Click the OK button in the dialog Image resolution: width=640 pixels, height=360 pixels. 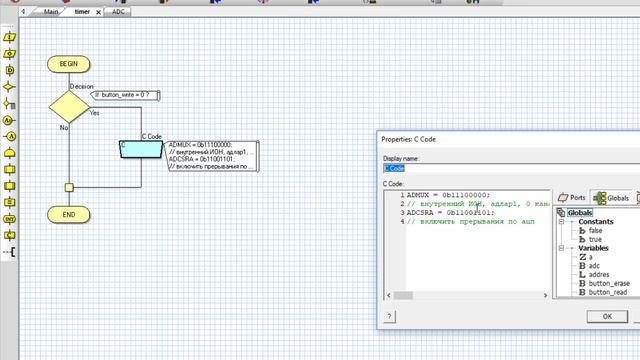[x=607, y=316]
